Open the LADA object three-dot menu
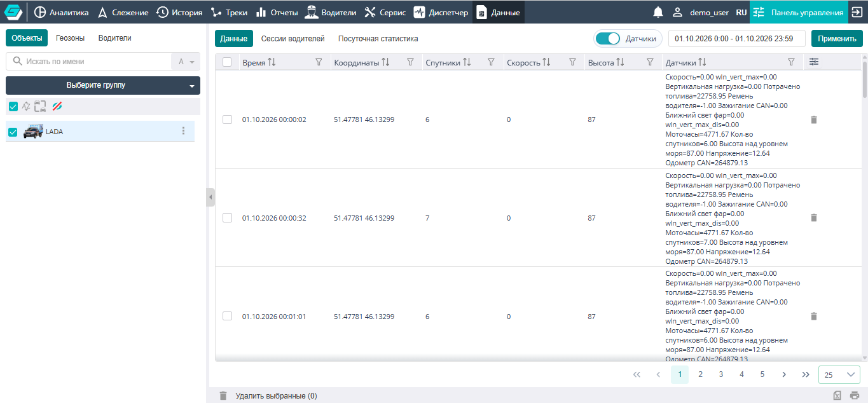The width and height of the screenshot is (868, 403). [x=184, y=131]
